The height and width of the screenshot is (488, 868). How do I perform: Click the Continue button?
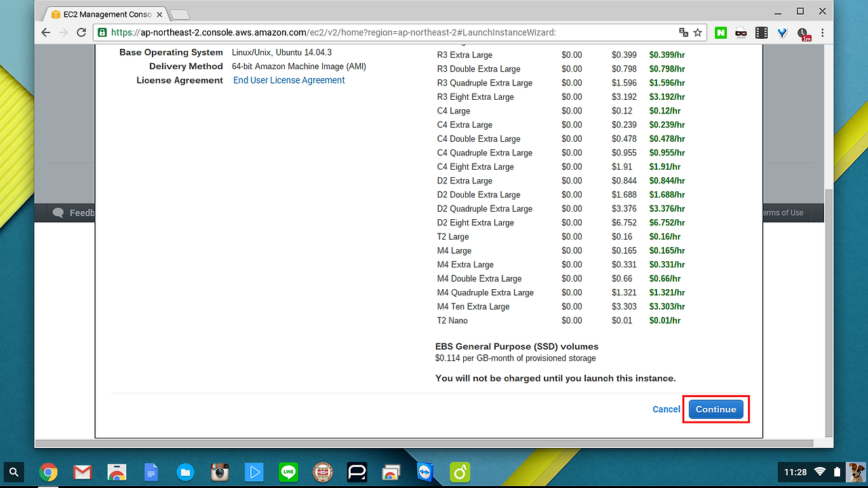click(x=716, y=409)
